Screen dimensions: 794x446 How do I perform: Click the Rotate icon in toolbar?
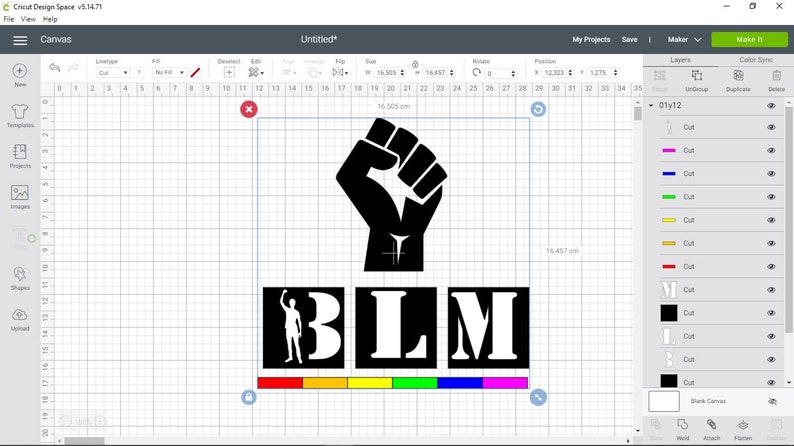click(x=477, y=72)
